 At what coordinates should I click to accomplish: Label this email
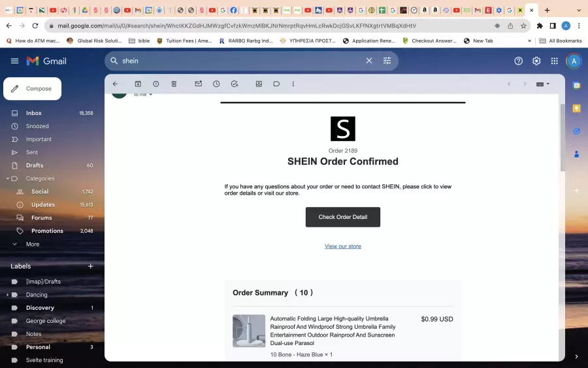pyautogui.click(x=277, y=84)
